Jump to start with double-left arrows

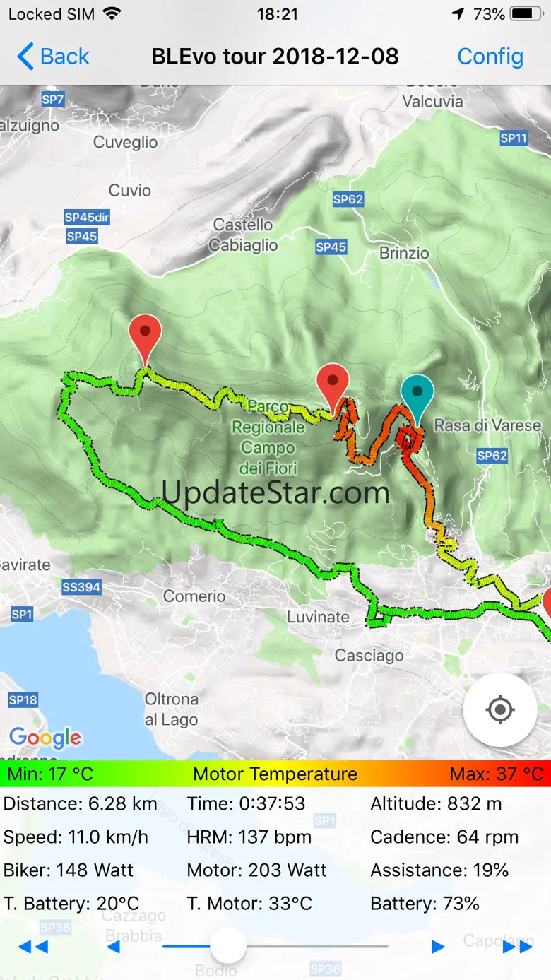pyautogui.click(x=32, y=947)
